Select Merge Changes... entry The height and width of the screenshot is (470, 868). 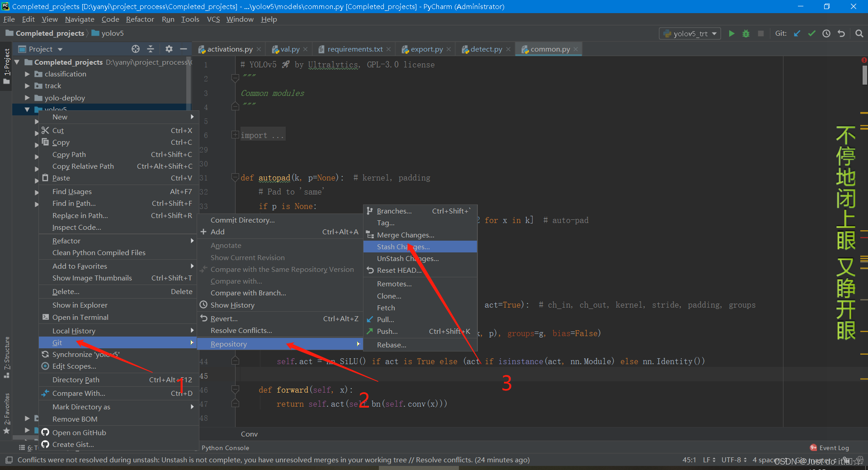click(x=420, y=235)
